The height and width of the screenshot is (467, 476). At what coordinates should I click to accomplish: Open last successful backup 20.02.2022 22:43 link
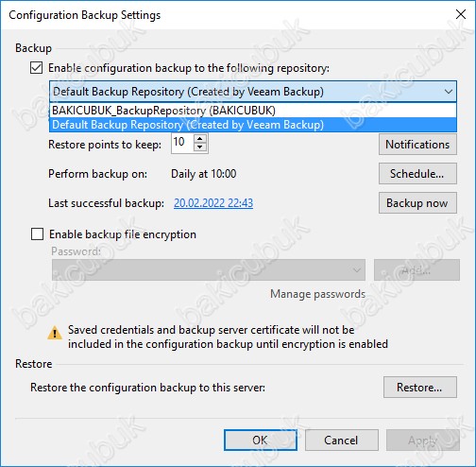point(213,203)
